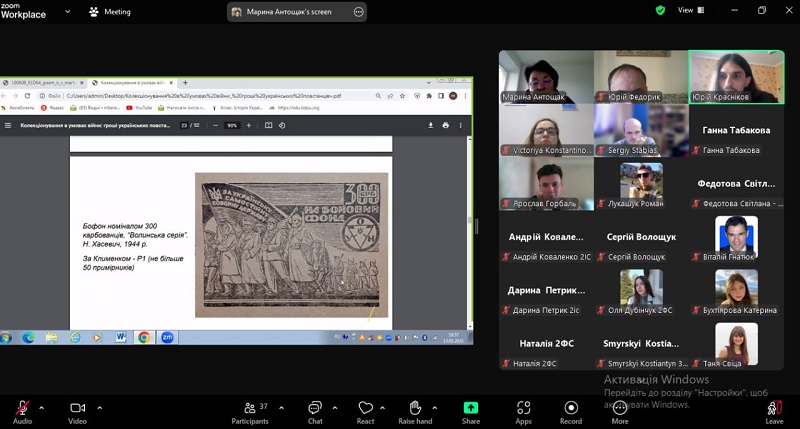Viewport: 800px width, 429px height.
Task: Start camera using Video button
Action: click(x=78, y=412)
